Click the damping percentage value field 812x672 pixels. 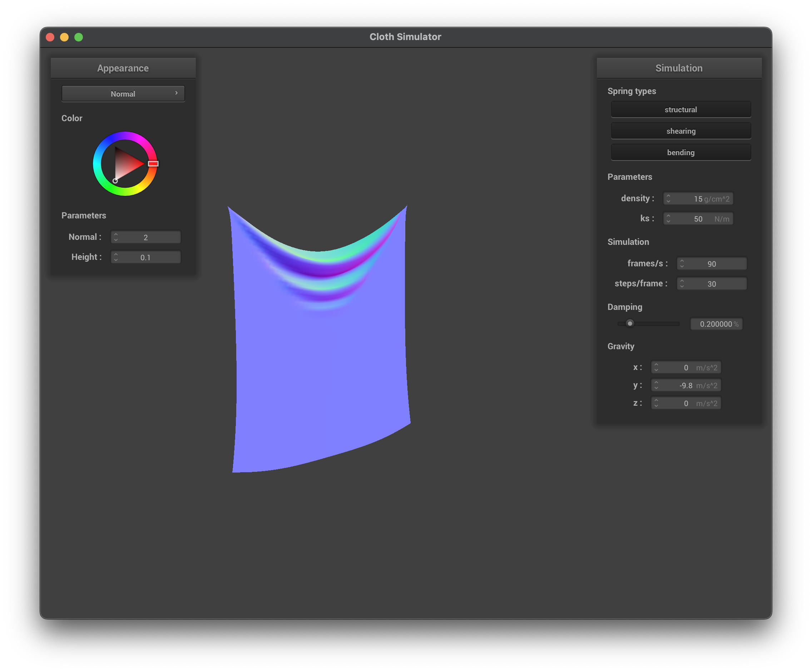click(716, 324)
